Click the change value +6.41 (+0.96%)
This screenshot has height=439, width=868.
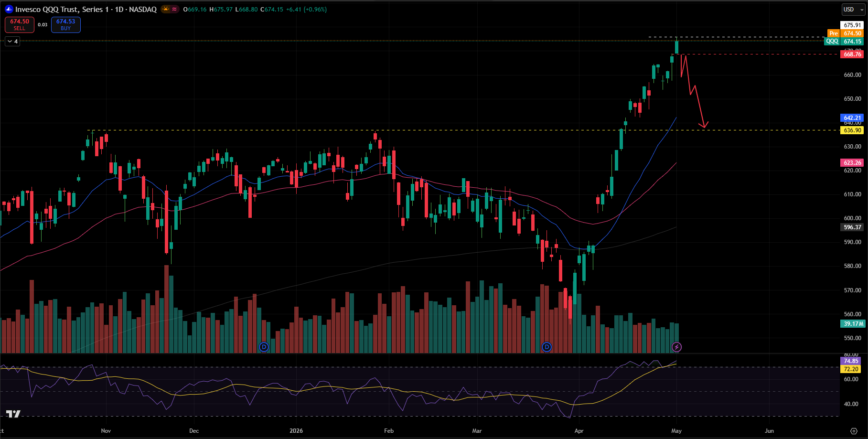click(x=306, y=10)
